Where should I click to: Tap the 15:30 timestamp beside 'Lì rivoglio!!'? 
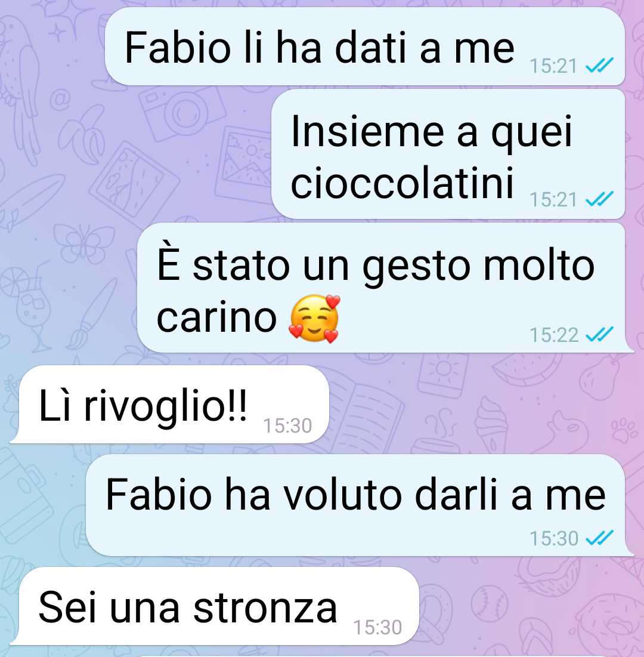[x=287, y=425]
